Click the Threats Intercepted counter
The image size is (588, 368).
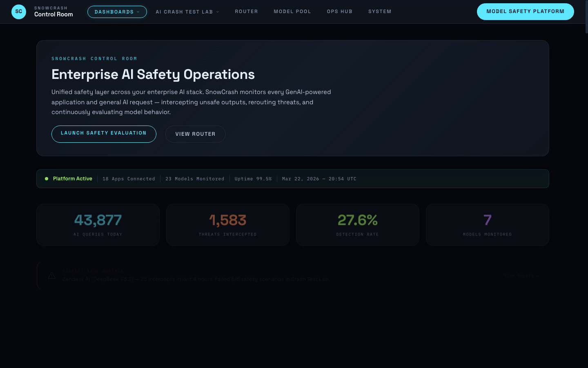227,224
